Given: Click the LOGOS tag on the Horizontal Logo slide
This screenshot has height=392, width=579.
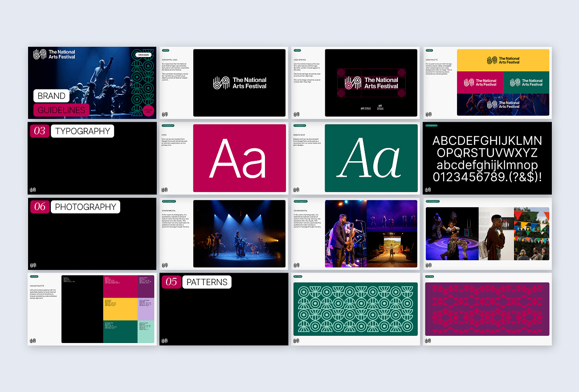Looking at the screenshot, I should 166,51.
